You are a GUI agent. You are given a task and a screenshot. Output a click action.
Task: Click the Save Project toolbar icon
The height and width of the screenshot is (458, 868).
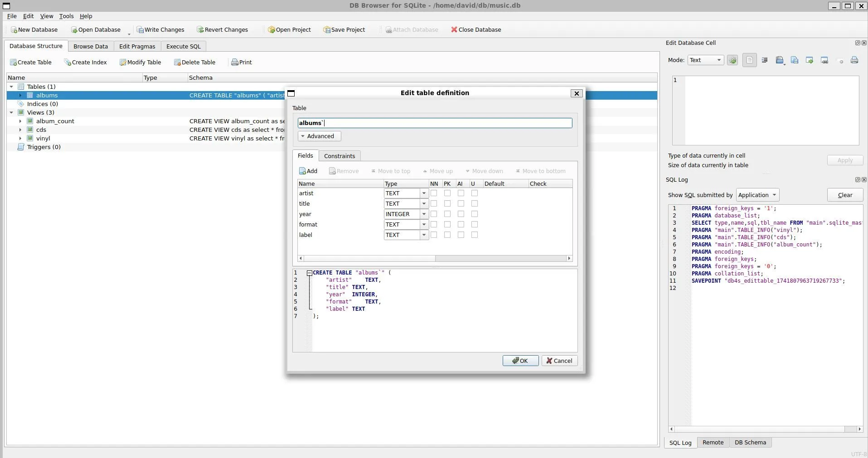pyautogui.click(x=327, y=30)
